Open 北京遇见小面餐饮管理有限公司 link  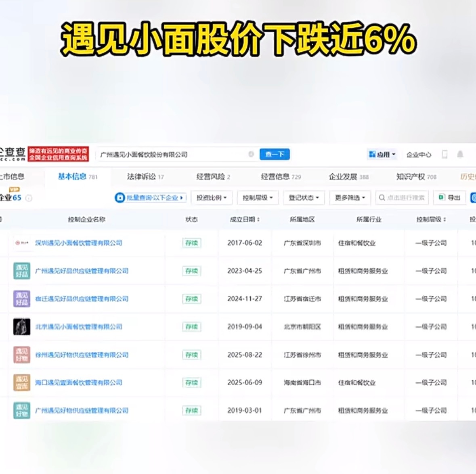click(79, 327)
